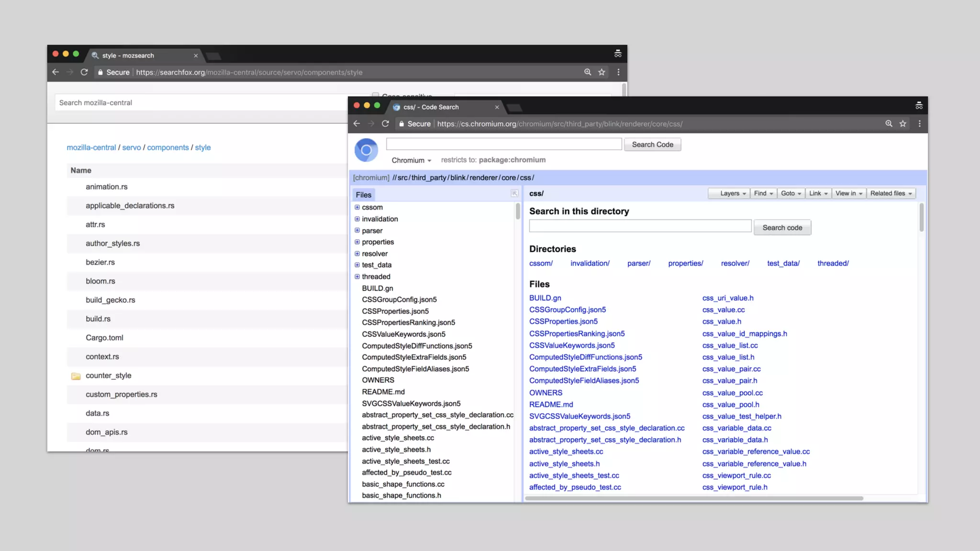The height and width of the screenshot is (551, 980).
Task: Close the style - mozsearch tab
Action: tap(196, 55)
